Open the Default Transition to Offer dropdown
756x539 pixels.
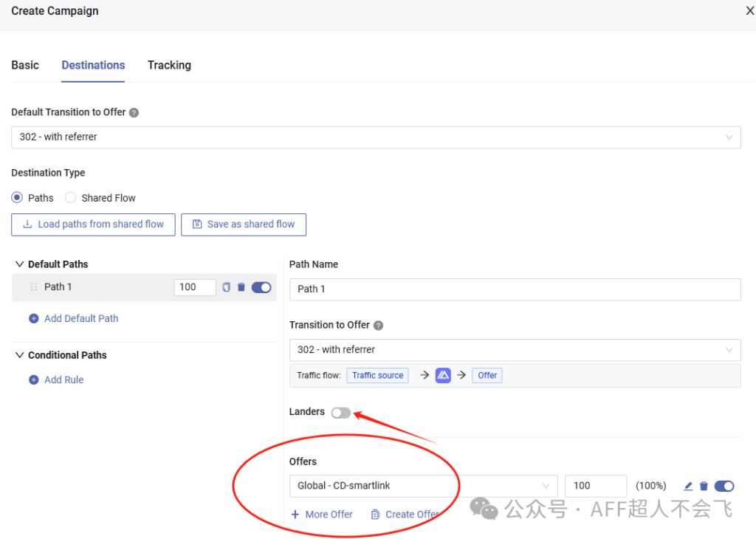(x=376, y=137)
